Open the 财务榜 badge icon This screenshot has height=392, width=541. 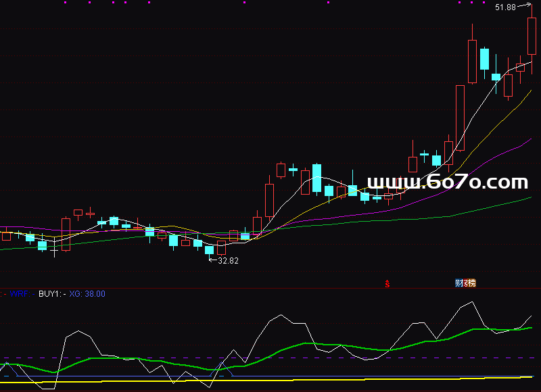[465, 283]
